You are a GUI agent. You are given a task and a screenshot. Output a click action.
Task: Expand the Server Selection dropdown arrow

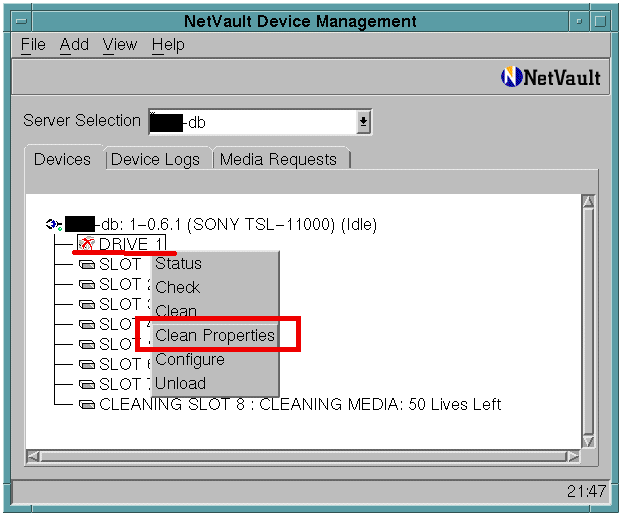(363, 122)
